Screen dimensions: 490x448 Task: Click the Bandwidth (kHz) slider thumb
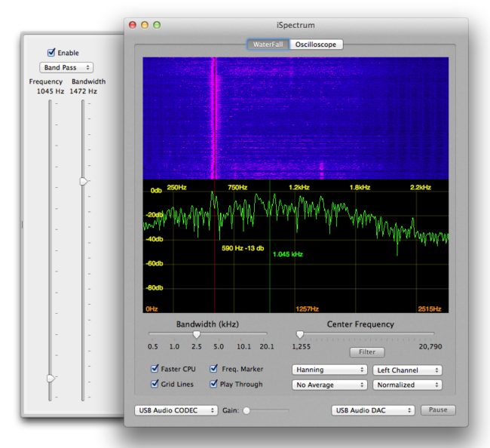[196, 334]
